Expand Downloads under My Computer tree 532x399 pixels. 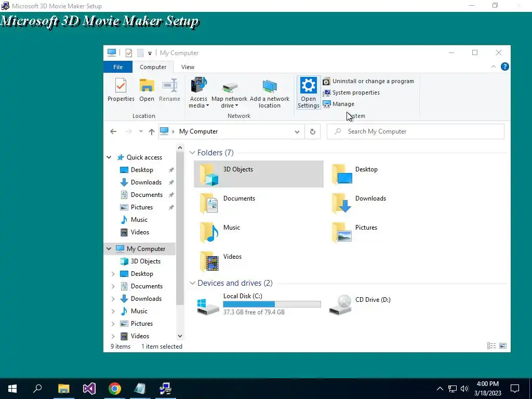[x=113, y=299]
